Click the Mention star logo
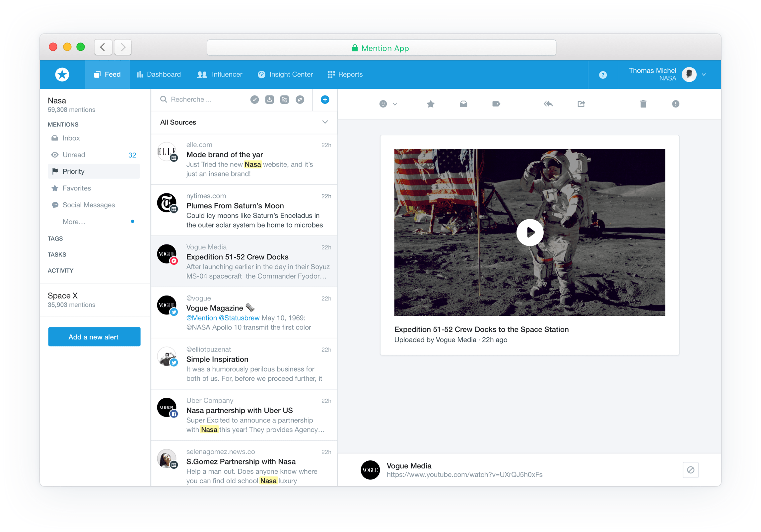Image resolution: width=761 pixels, height=532 pixels. click(x=62, y=74)
